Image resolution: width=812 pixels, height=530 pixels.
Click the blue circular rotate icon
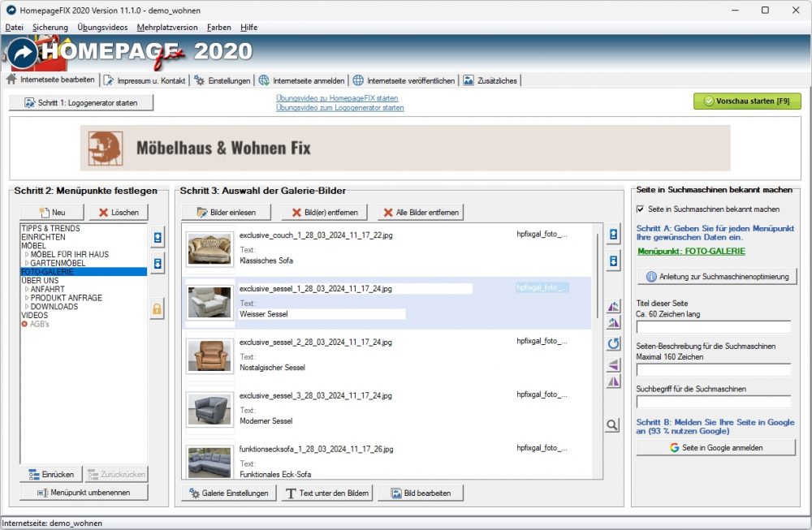[x=613, y=343]
